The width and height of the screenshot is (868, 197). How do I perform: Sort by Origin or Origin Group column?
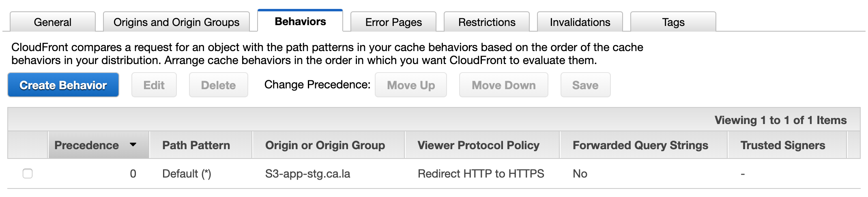click(325, 145)
